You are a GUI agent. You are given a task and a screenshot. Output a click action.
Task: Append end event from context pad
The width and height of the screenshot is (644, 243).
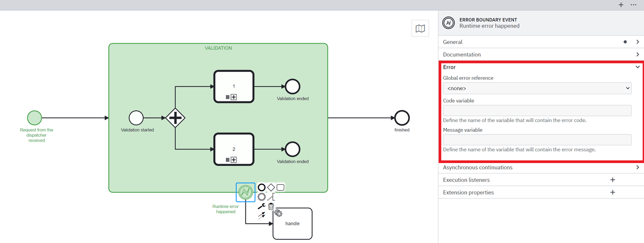click(262, 187)
